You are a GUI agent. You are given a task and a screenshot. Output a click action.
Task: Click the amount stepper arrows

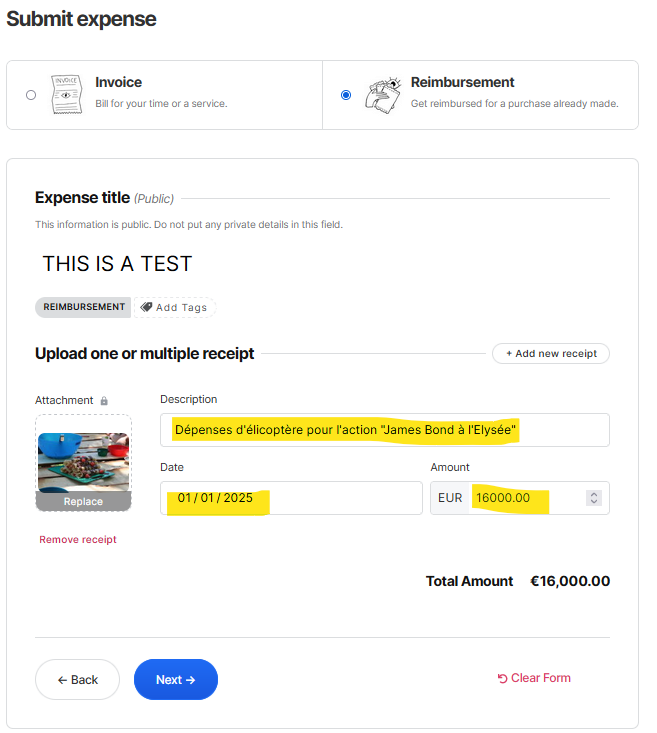click(x=594, y=498)
